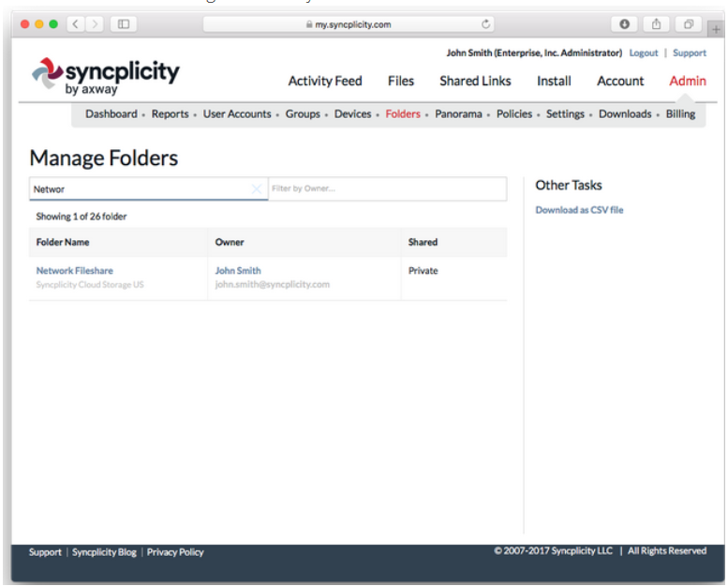Click the Safari share icon

pyautogui.click(x=656, y=24)
